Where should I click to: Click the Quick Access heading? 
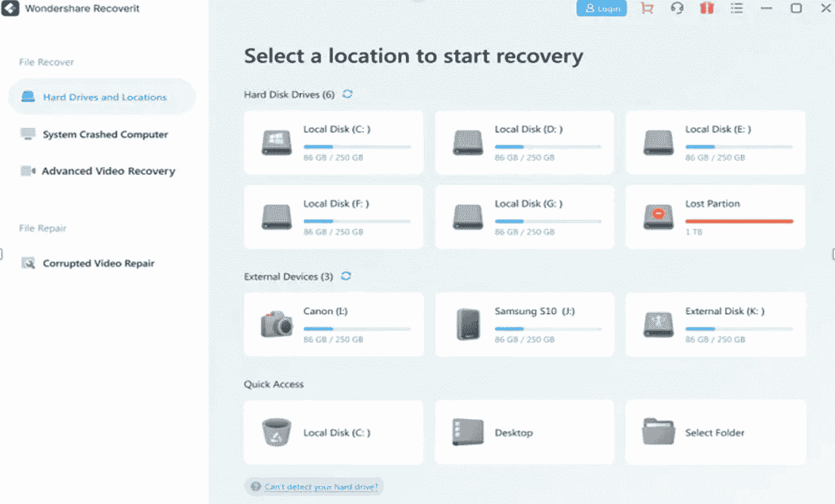274,384
